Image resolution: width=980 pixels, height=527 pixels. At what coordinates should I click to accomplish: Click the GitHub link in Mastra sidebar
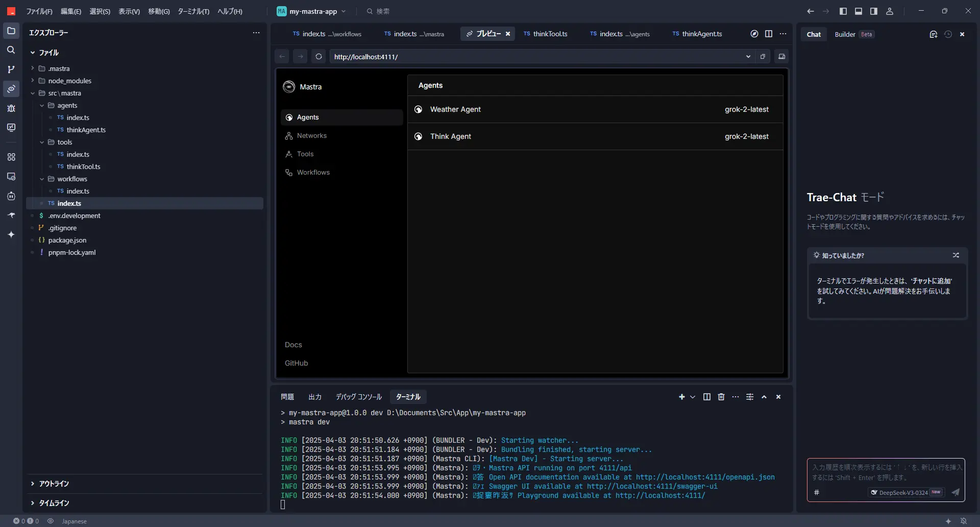coord(296,363)
